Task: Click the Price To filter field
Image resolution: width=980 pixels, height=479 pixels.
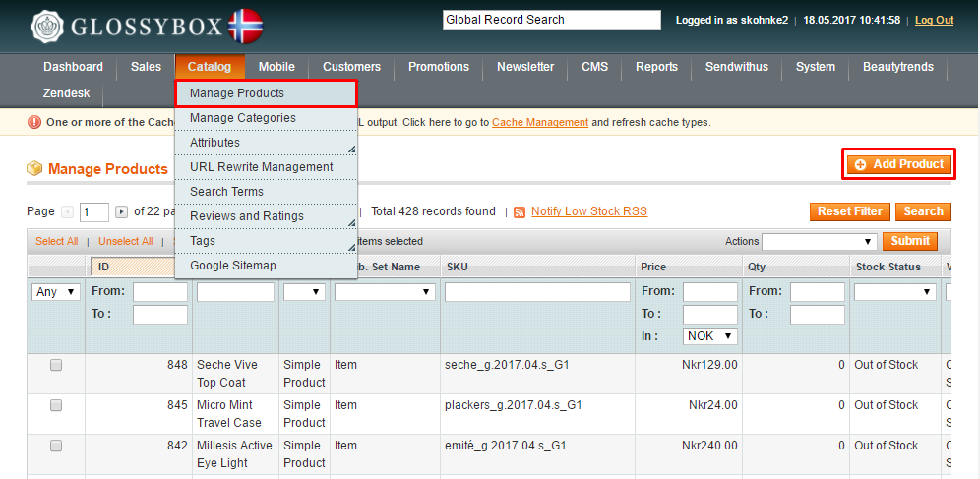Action: point(710,315)
